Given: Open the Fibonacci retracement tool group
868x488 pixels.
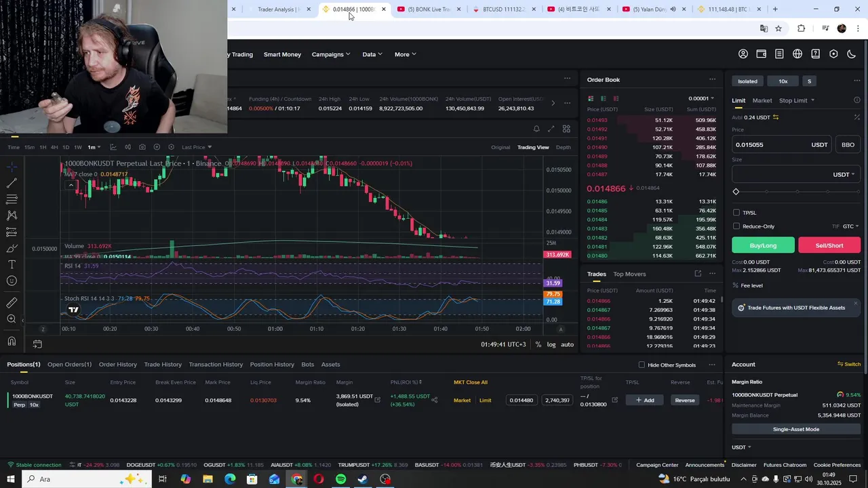Looking at the screenshot, I should click(x=12, y=199).
